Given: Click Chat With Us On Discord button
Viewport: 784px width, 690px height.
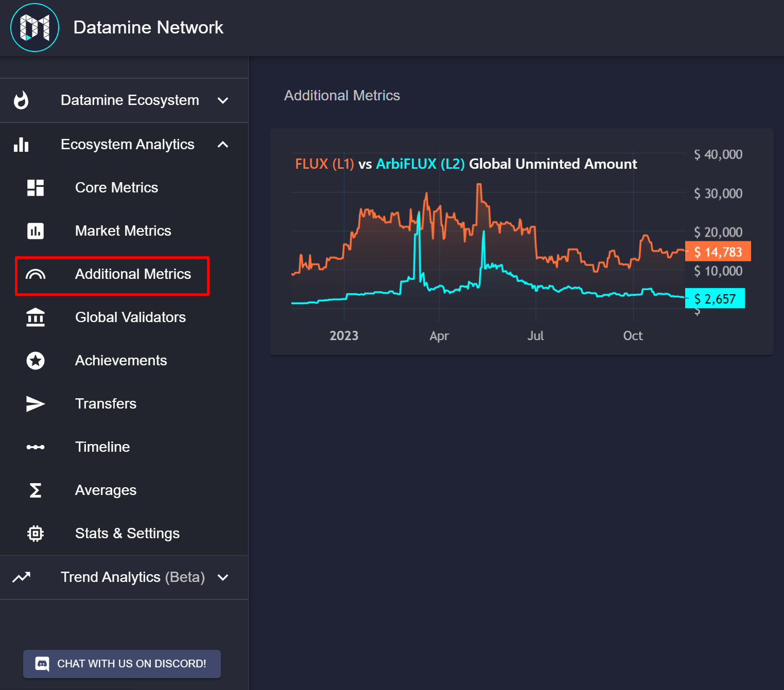Looking at the screenshot, I should coord(122,664).
